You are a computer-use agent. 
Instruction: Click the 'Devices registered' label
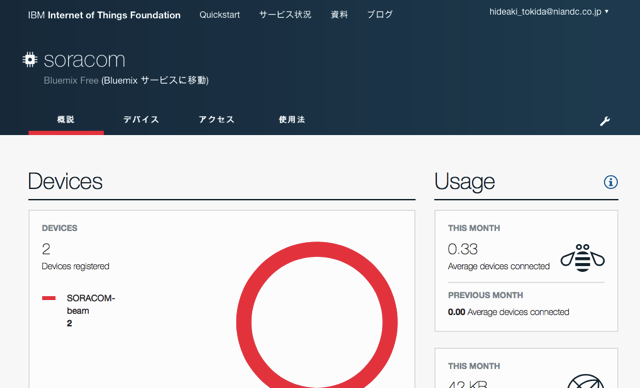76,266
